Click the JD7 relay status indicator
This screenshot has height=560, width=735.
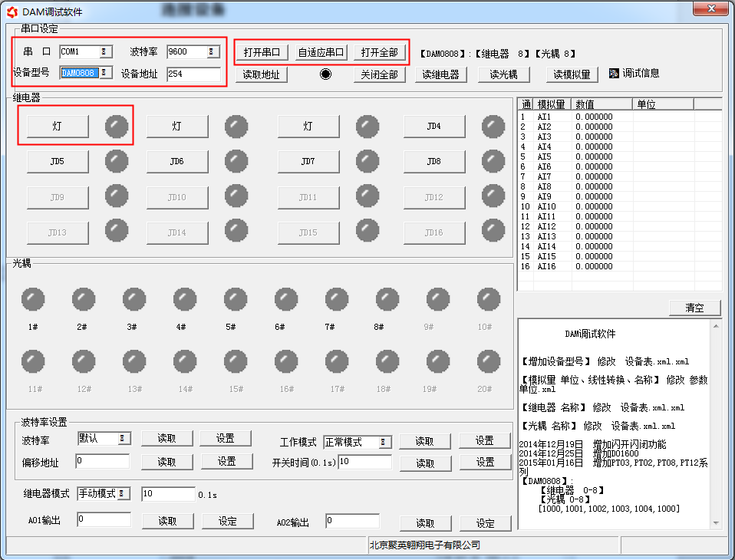[367, 161]
